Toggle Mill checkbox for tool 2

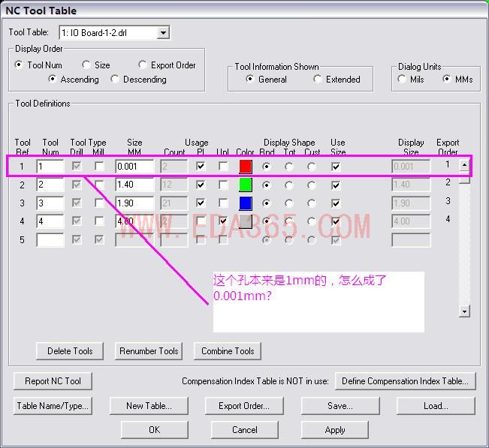tap(99, 185)
